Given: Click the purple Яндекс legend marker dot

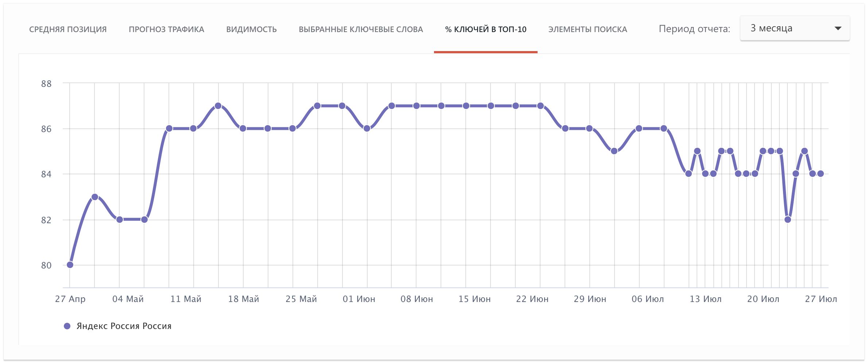Looking at the screenshot, I should (67, 326).
